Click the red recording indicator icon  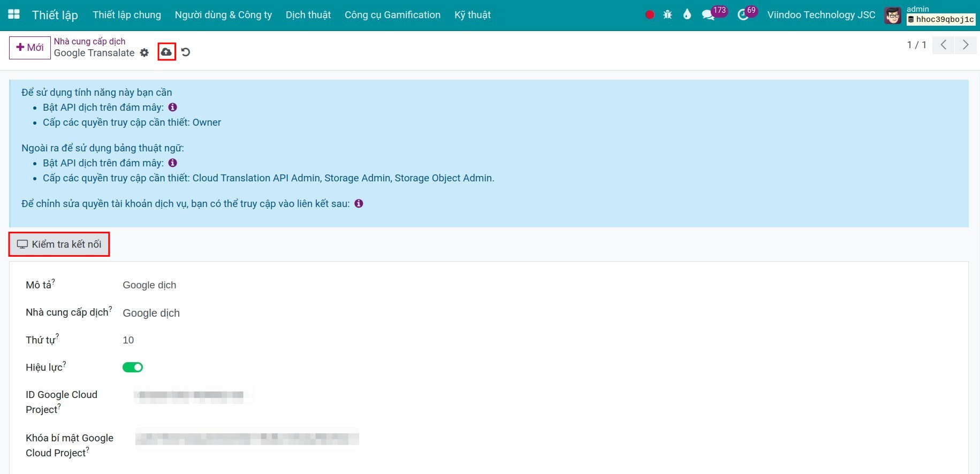click(x=650, y=15)
